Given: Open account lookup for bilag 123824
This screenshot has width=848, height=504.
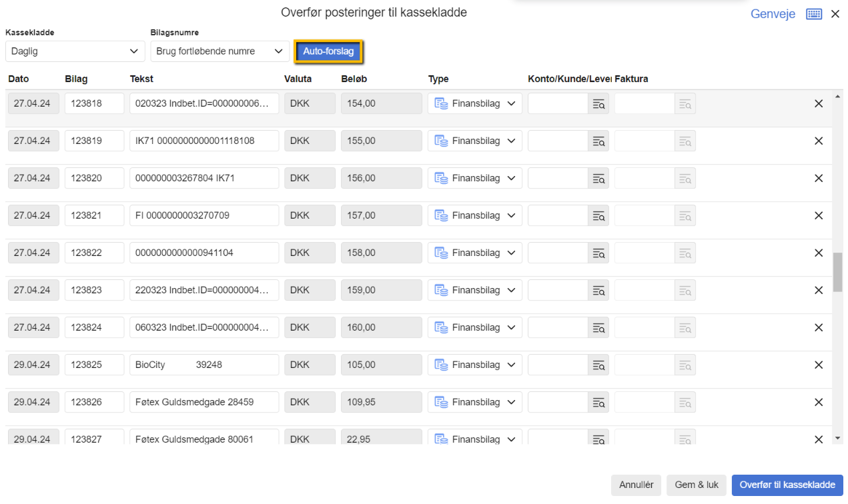Looking at the screenshot, I should click(x=598, y=328).
